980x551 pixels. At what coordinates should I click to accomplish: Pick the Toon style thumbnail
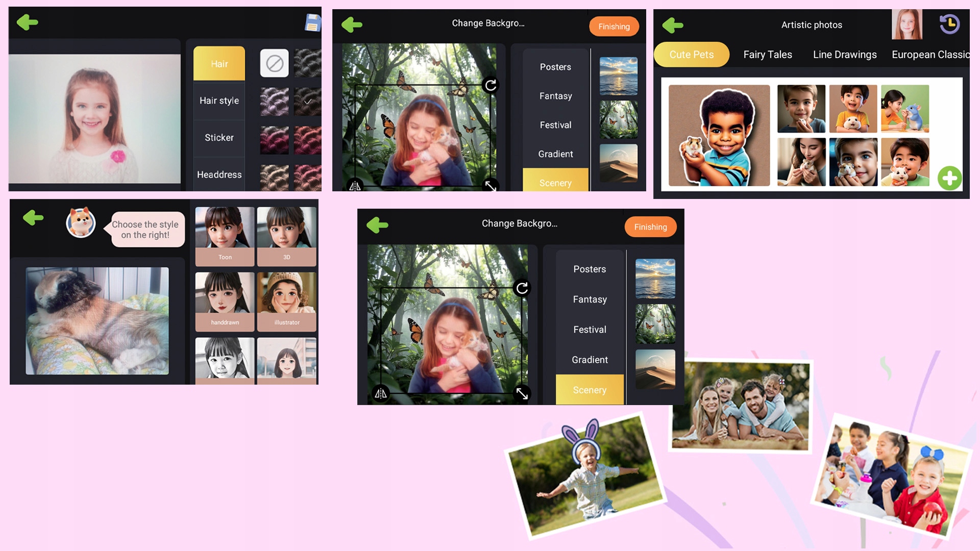[225, 236]
